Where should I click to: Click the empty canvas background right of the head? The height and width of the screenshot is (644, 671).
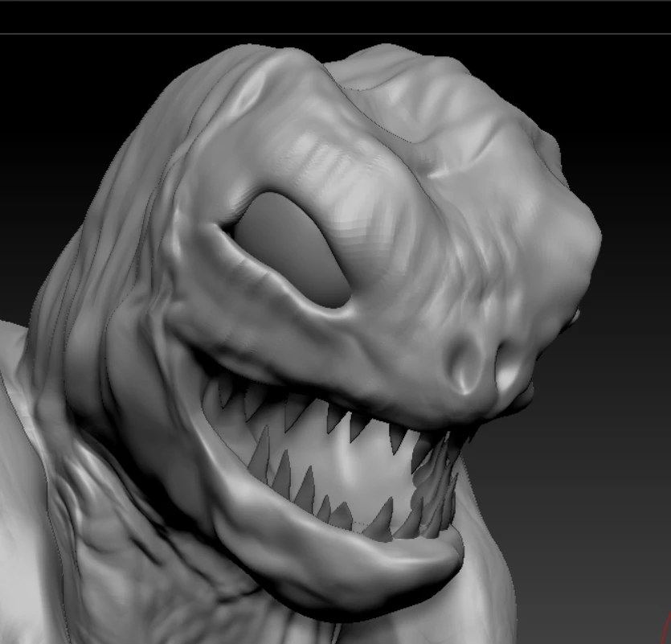(627, 402)
